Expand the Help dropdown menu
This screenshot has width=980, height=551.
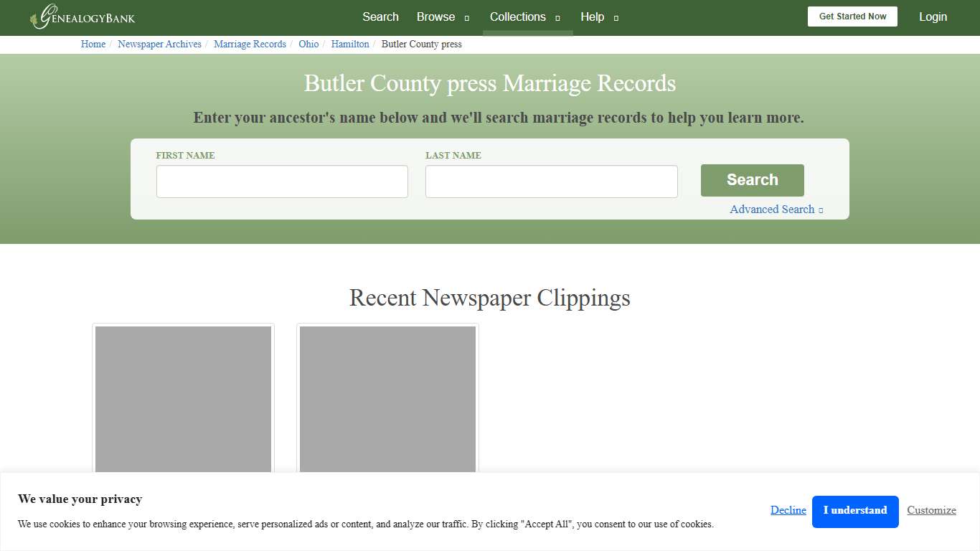[593, 17]
